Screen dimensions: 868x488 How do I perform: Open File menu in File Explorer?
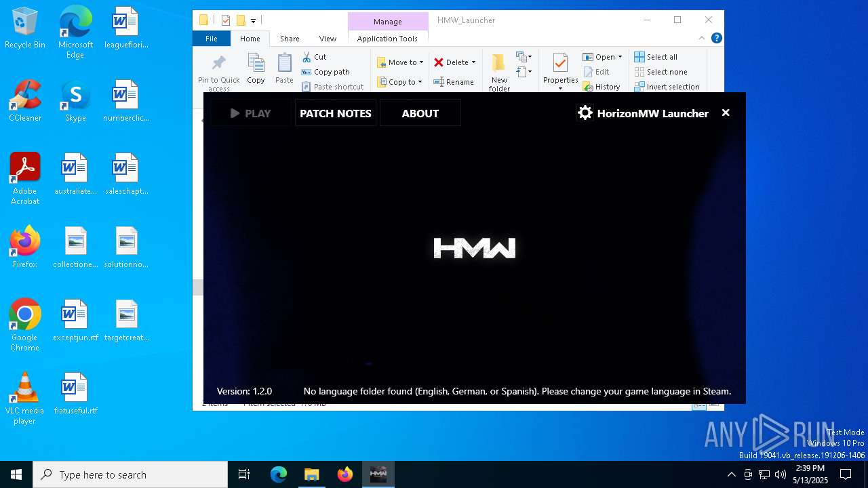point(212,39)
